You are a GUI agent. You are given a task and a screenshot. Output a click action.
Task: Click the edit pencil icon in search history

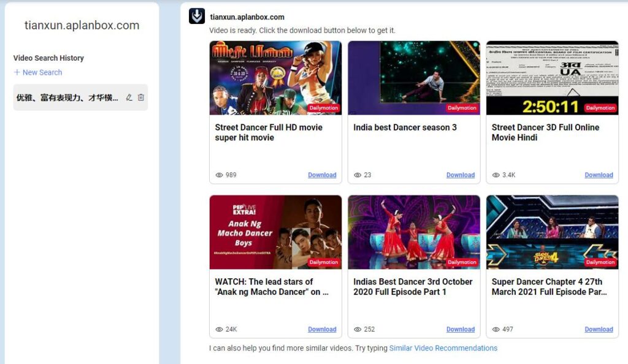[129, 97]
